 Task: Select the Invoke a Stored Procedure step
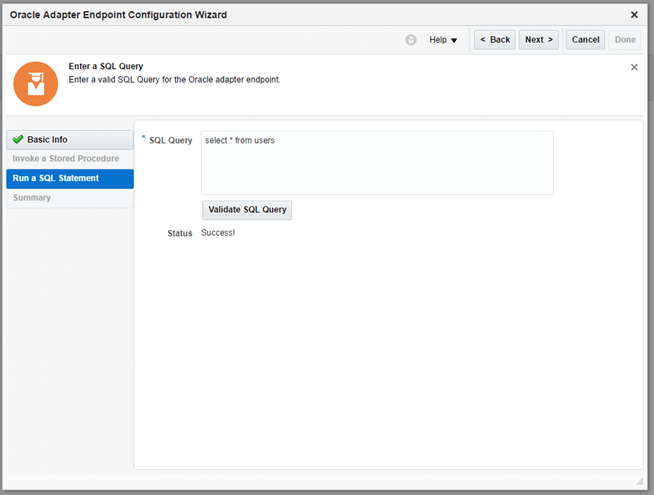[66, 159]
